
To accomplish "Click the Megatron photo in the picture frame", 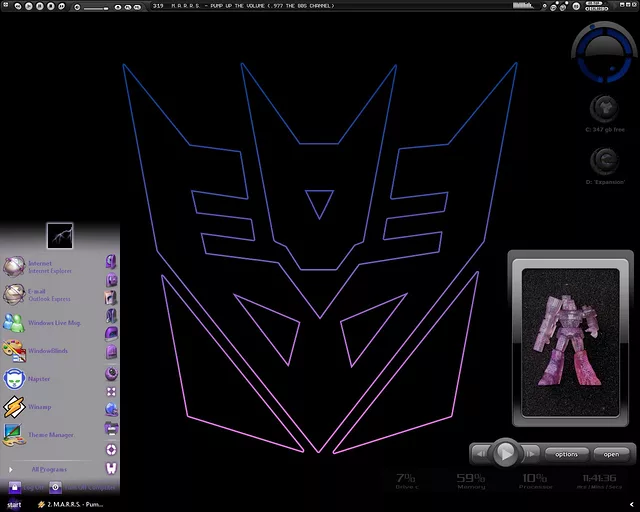I will (571, 342).
